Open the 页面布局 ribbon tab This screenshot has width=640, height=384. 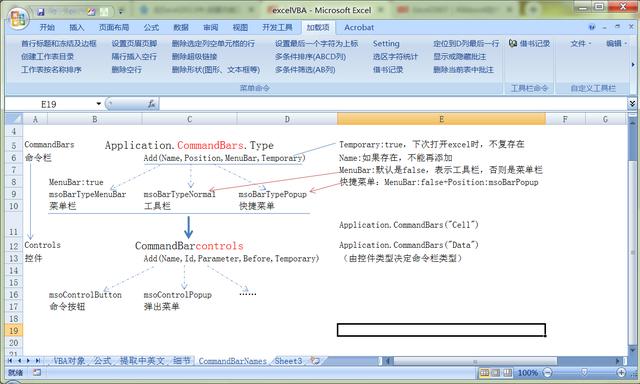tap(114, 27)
